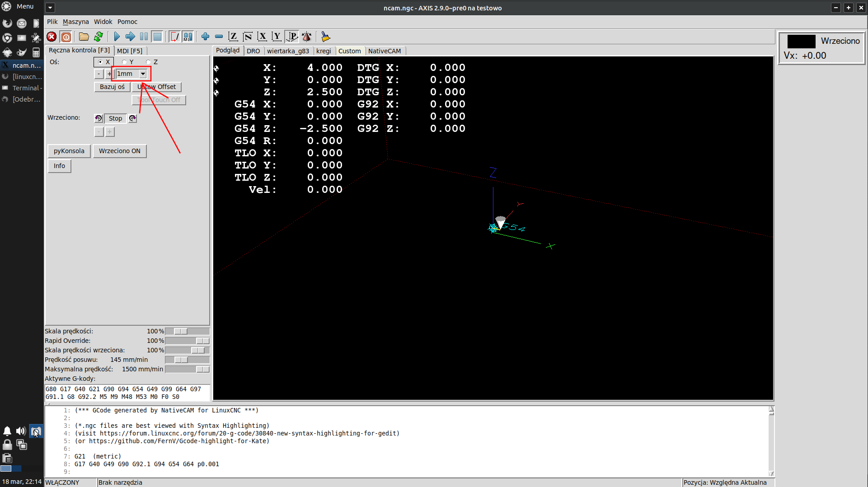
Task: Open the NativeCAM tab
Action: 385,51
